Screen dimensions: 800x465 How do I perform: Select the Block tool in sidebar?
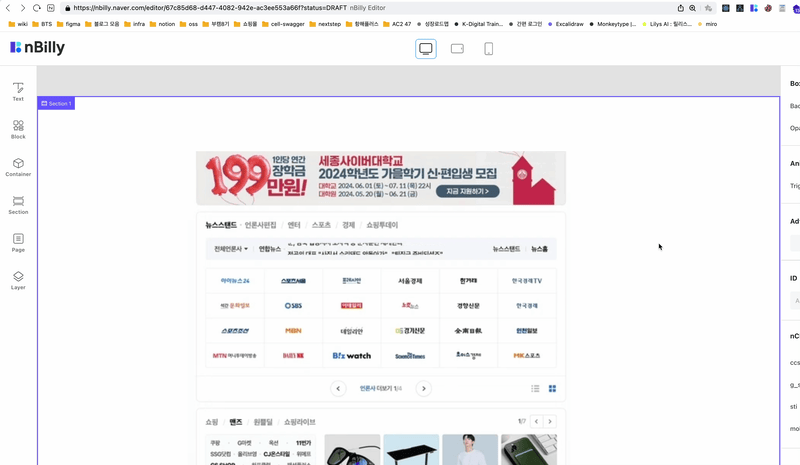[18, 130]
